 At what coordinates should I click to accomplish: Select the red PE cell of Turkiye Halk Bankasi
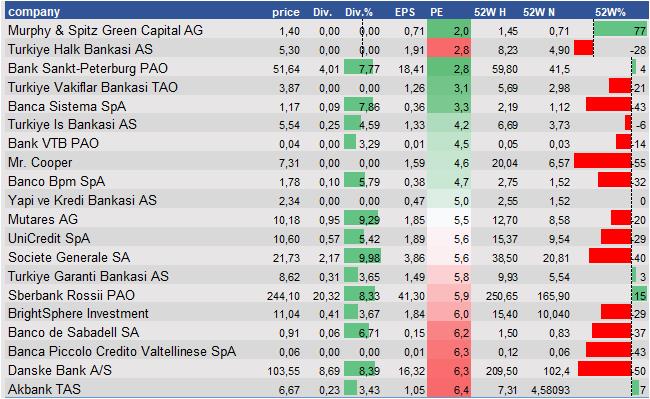(449, 49)
